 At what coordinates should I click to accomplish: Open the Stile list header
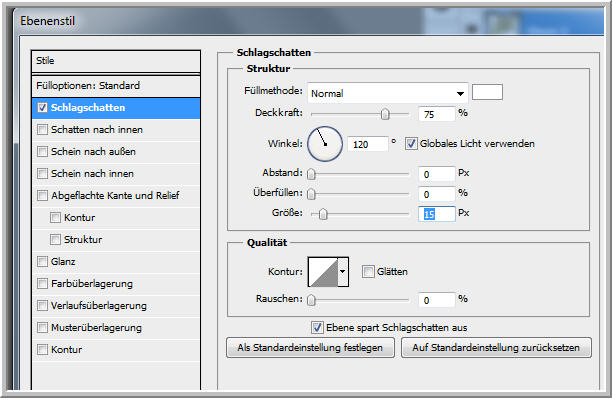point(116,61)
